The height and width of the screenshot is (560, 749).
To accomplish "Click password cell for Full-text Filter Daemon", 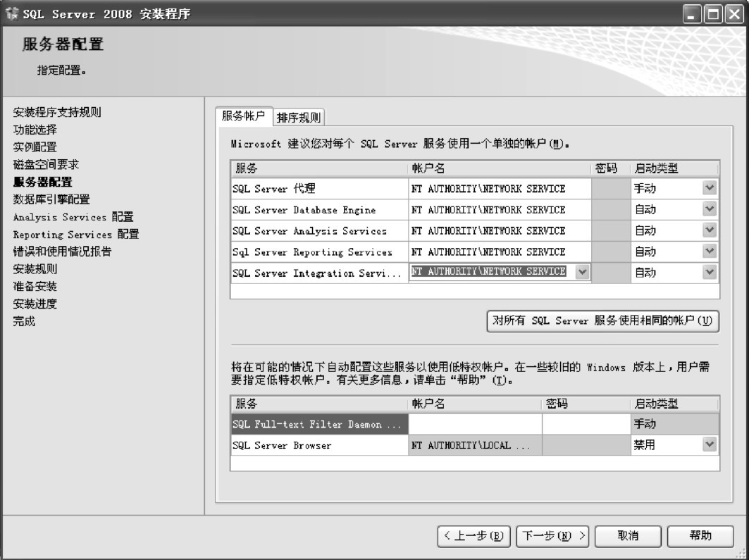I will click(587, 424).
